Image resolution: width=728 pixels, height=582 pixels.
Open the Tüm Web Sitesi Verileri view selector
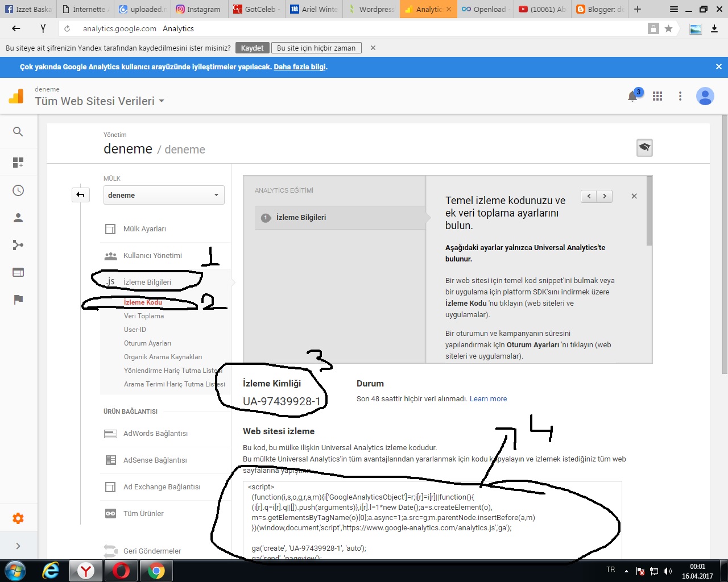point(100,101)
